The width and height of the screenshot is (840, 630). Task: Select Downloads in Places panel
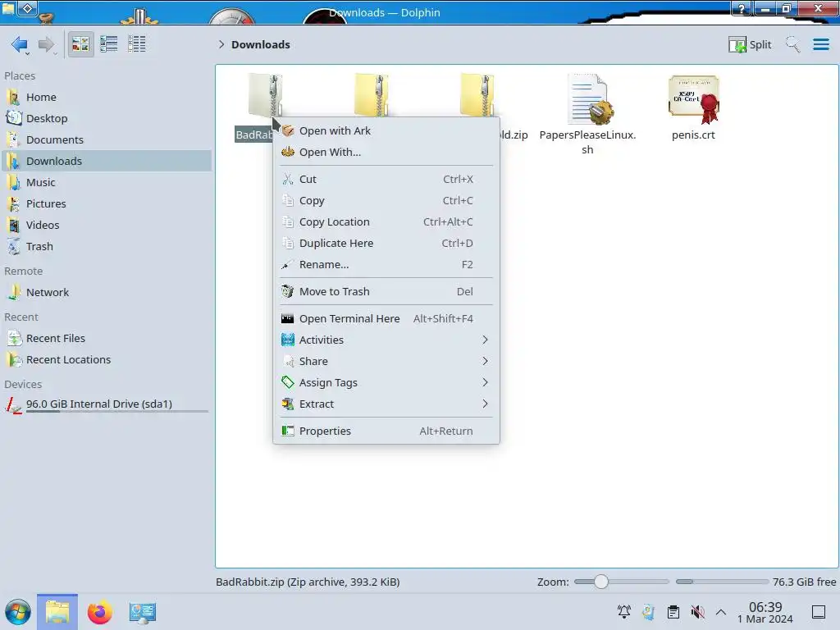[107, 162]
